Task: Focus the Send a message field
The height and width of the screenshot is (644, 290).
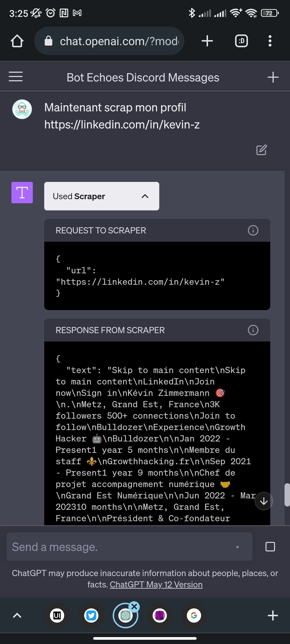Action: (x=129, y=547)
